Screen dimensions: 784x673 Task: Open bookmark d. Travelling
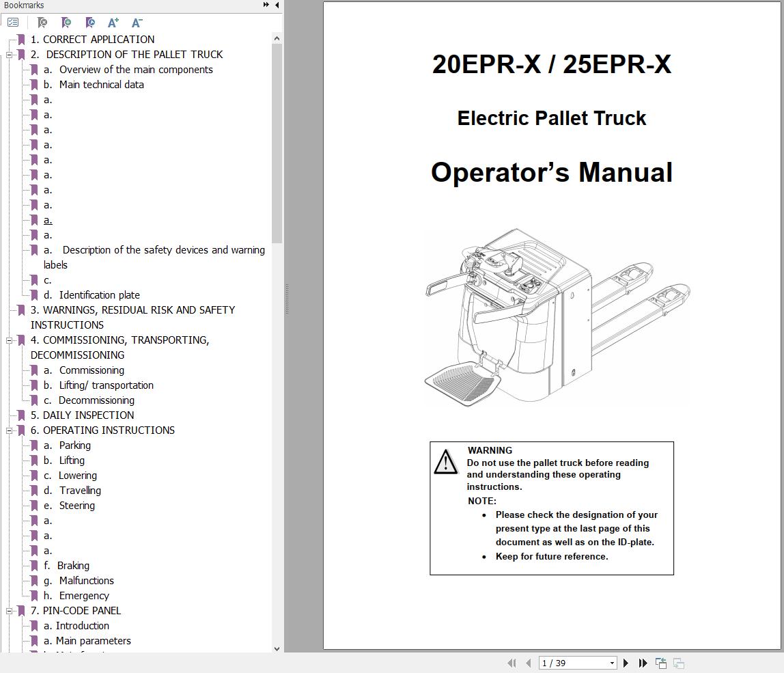tap(72, 491)
